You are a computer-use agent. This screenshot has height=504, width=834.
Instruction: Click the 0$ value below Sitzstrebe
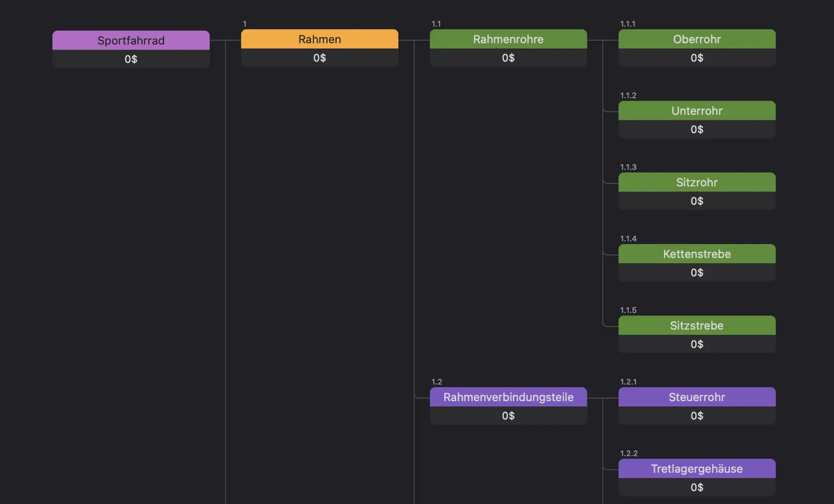click(697, 344)
